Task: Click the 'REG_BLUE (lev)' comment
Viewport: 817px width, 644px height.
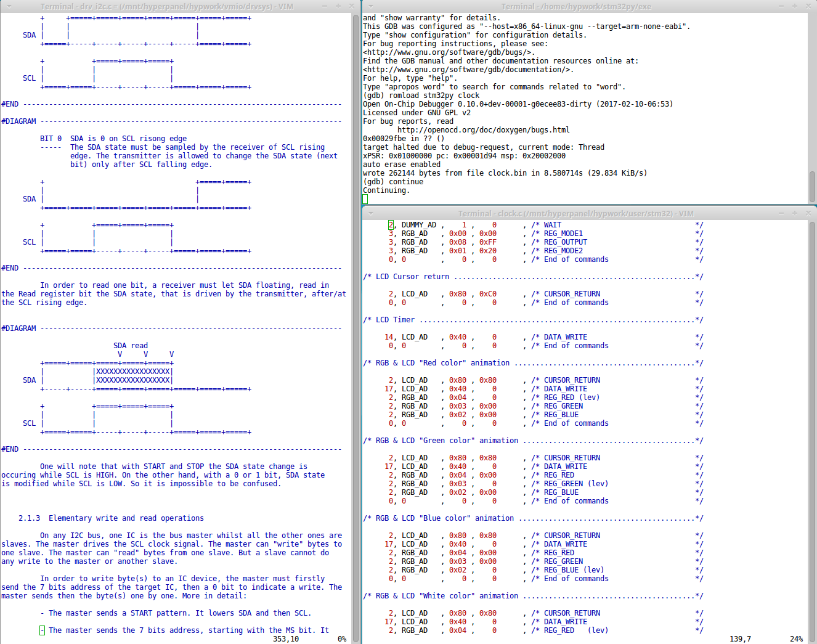Action: (574, 570)
